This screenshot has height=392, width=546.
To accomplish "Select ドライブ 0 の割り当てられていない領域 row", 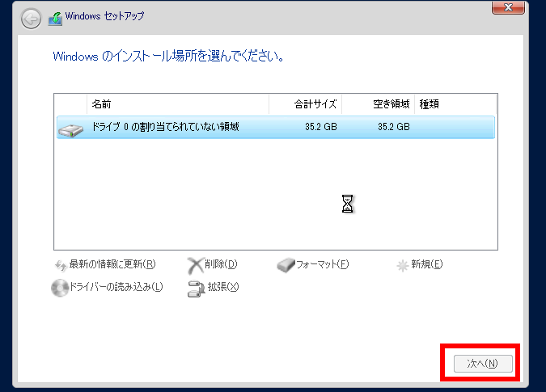I will coord(276,128).
